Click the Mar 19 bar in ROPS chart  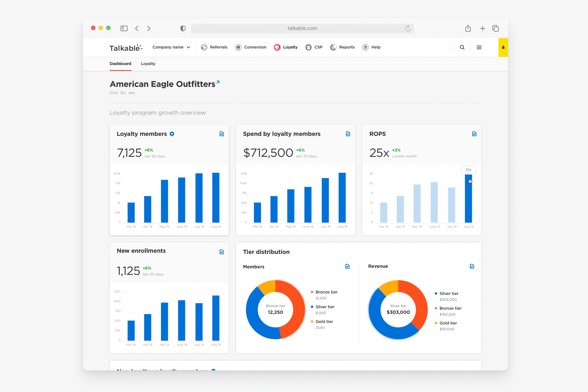(384, 212)
